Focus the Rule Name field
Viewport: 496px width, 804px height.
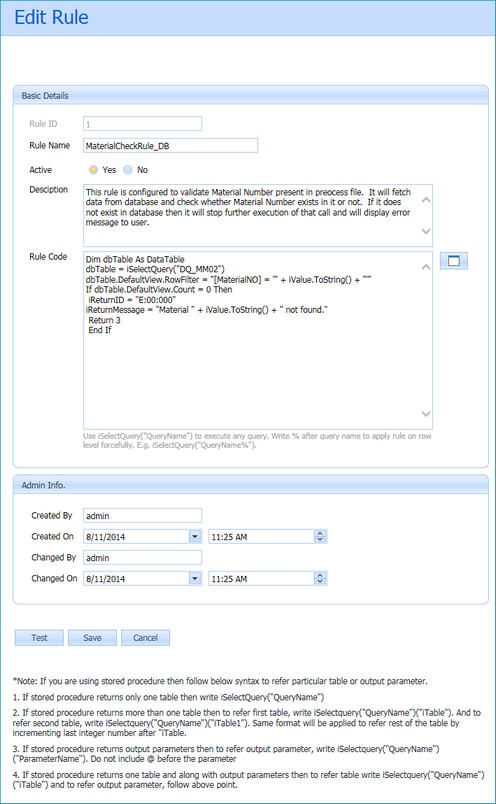[x=170, y=146]
